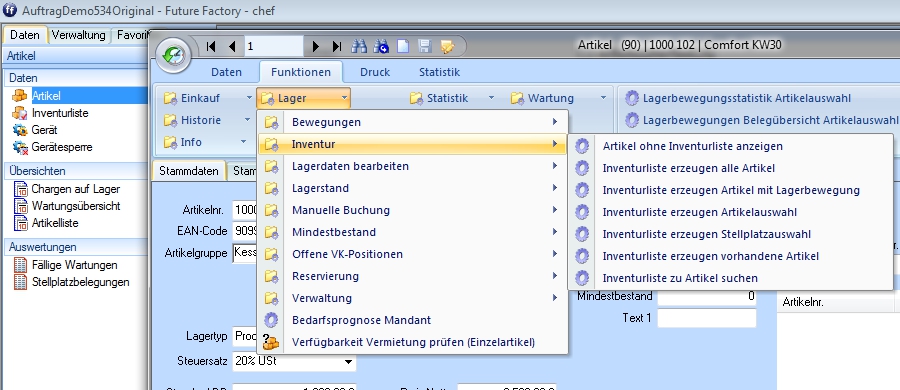Click the round refresh clock application button
The image size is (900, 390).
point(173,55)
